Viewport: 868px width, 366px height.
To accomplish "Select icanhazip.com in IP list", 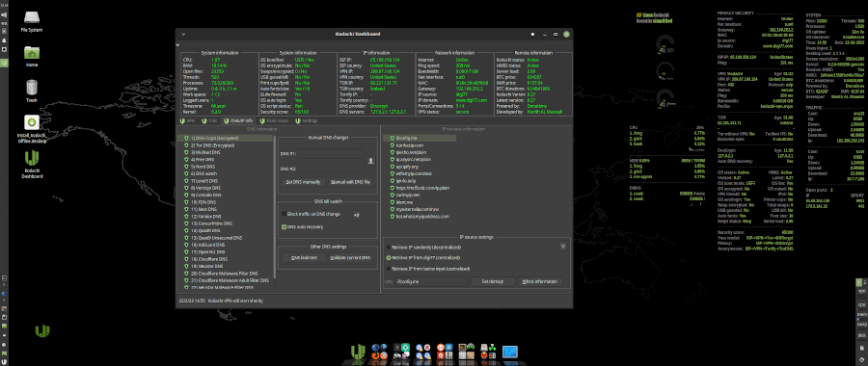I will pyautogui.click(x=410, y=144).
